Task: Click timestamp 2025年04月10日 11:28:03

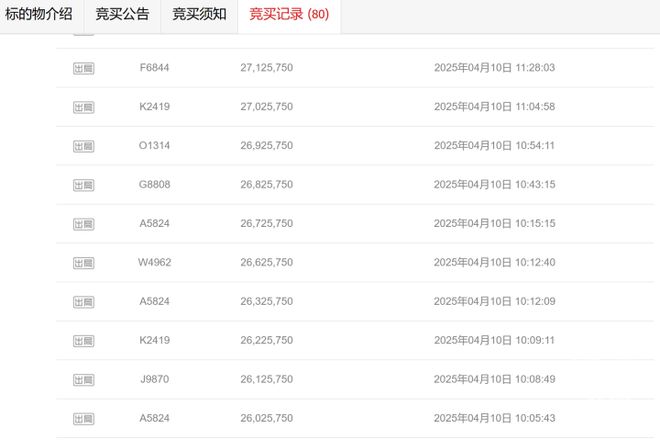Action: pyautogui.click(x=495, y=67)
